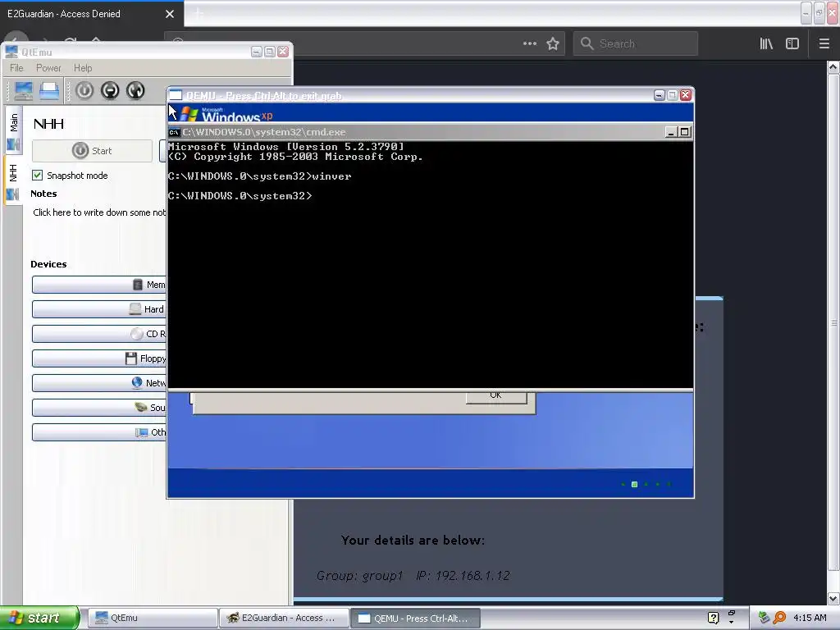Viewport: 840px width, 630px height.
Task: Open the Power menu in QtEmu
Action: pyautogui.click(x=48, y=68)
